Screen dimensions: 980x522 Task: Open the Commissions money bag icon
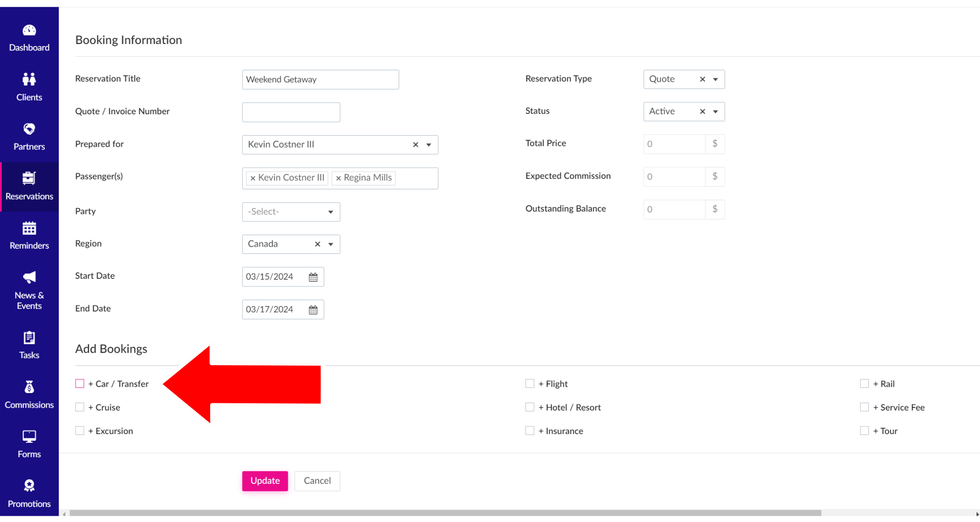pyautogui.click(x=29, y=387)
